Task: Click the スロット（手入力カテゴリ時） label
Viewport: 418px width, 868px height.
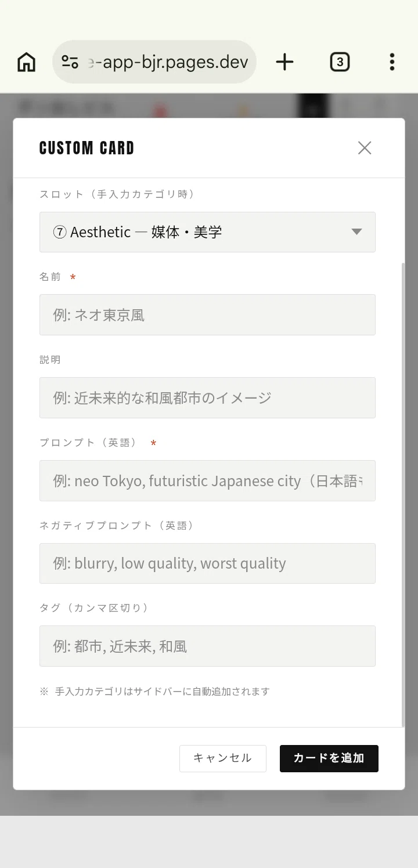Action: pyautogui.click(x=117, y=194)
